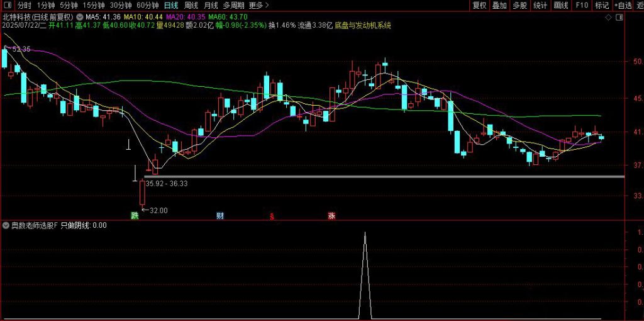
Task: Click the gray horizontal support line
Action: click(x=390, y=176)
